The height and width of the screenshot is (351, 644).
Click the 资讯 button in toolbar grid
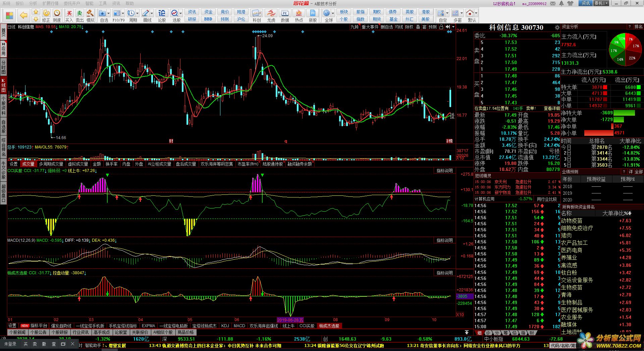point(192,12)
